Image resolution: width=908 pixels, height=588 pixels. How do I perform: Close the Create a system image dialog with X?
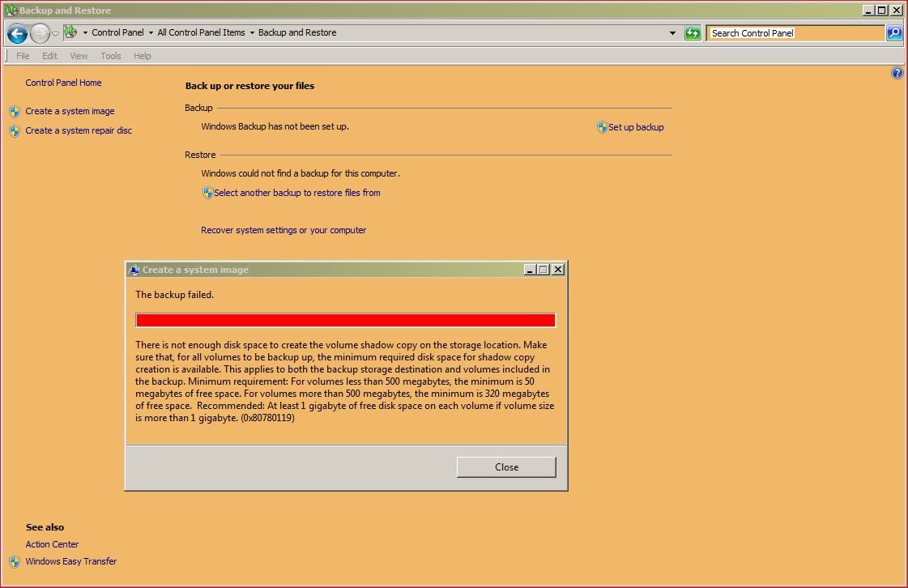pos(557,270)
